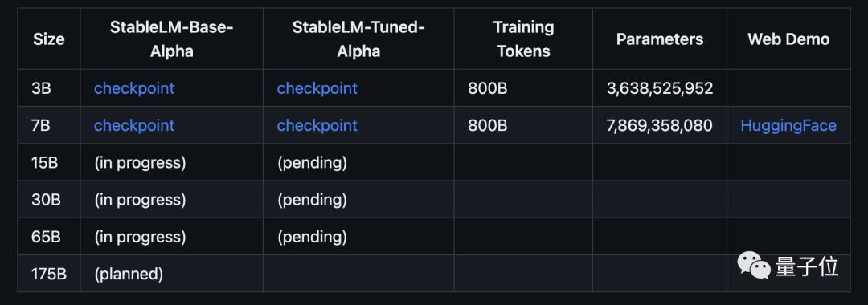This screenshot has width=868, height=305.
Task: Open the HuggingFace web demo link
Action: pyautogui.click(x=788, y=125)
